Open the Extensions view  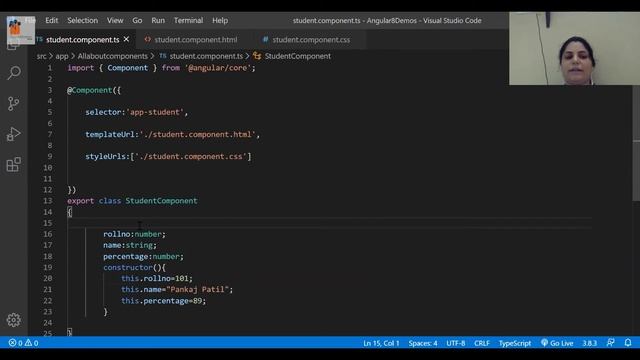point(13,164)
